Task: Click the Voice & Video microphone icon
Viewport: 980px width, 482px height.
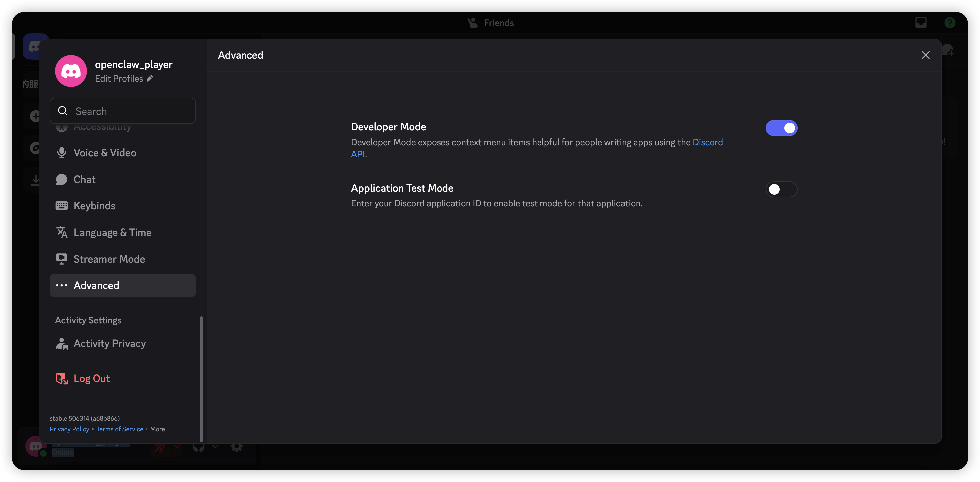Action: click(x=62, y=153)
